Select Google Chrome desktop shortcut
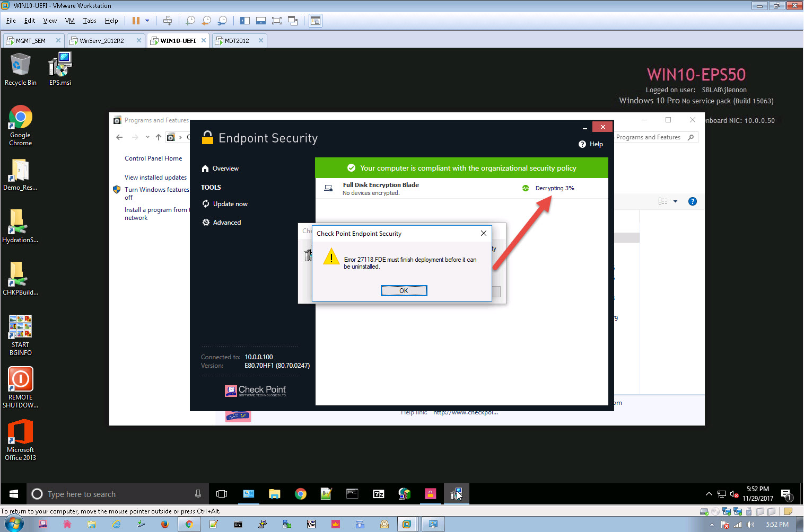The height and width of the screenshot is (532, 804). pyautogui.click(x=21, y=126)
